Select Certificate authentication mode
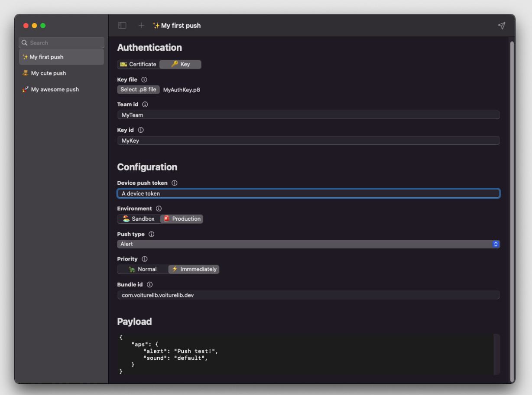The height and width of the screenshot is (395, 532). point(138,64)
